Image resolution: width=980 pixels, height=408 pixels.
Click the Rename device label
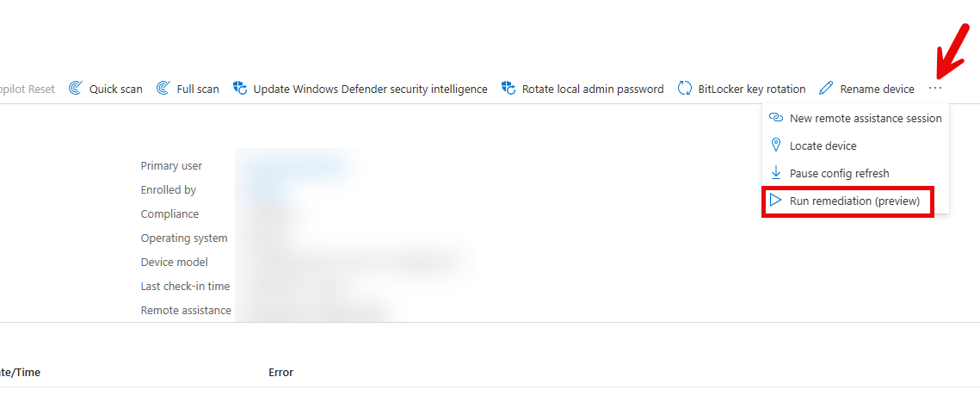pos(877,89)
